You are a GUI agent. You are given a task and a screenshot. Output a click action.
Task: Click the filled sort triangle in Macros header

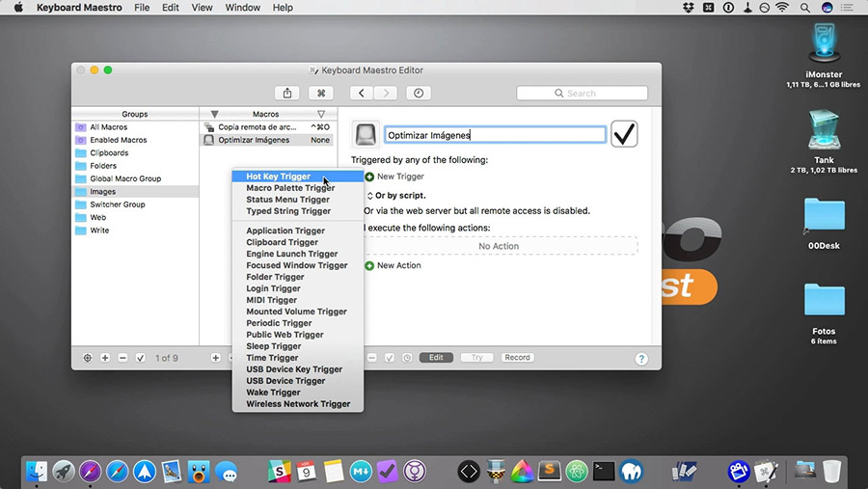pos(214,114)
